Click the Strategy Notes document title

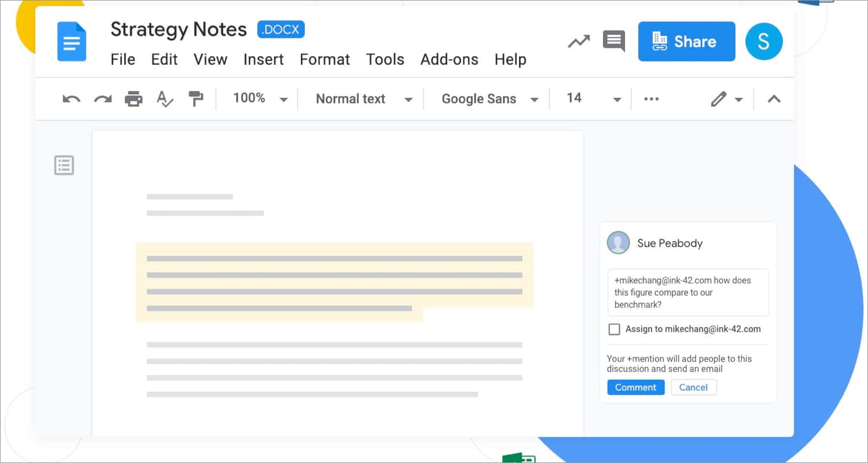[179, 30]
